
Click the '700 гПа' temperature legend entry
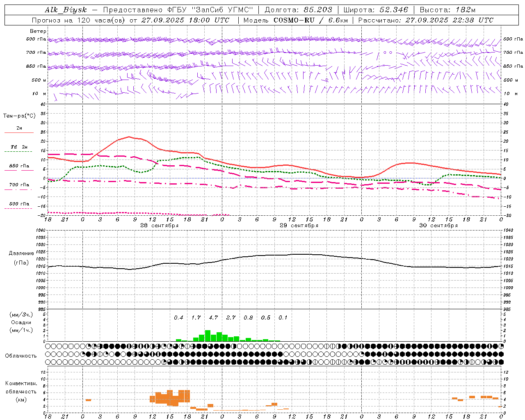19,185
